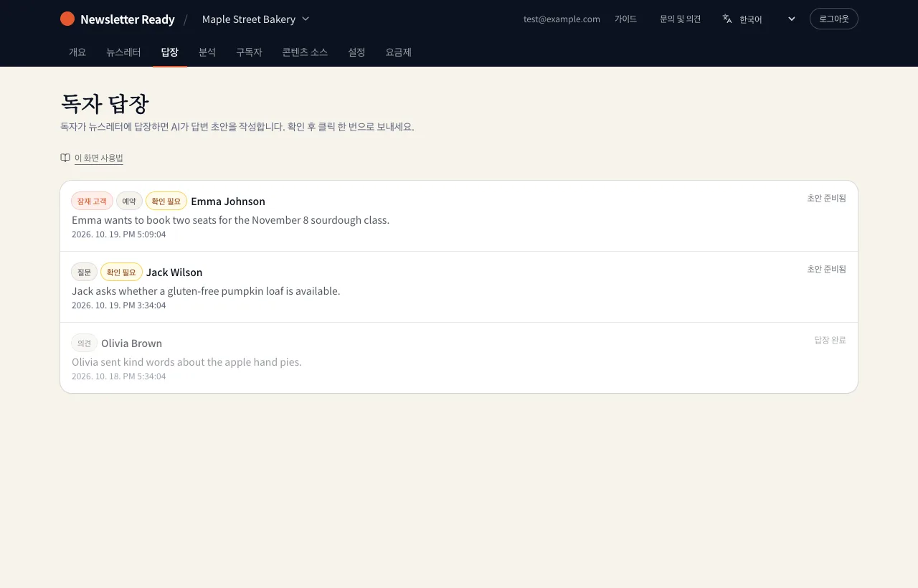Click the 답장 완료 status on Olivia's row

pos(831,340)
